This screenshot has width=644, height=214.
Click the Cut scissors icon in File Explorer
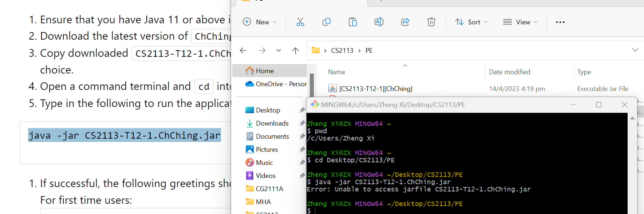300,22
